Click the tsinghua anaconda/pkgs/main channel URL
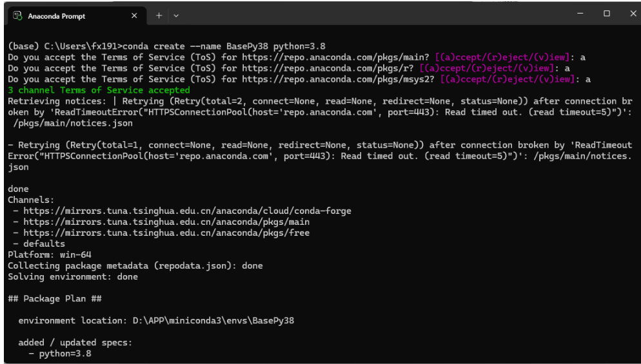 coord(166,222)
